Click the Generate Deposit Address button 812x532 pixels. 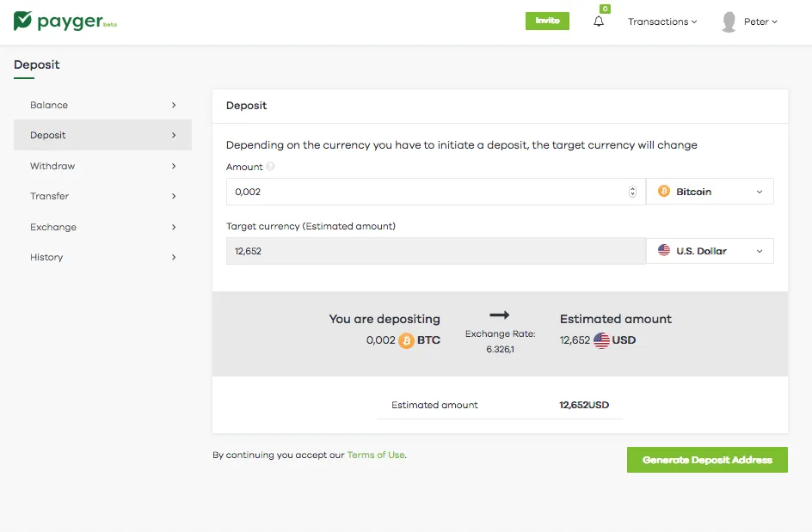(x=707, y=460)
